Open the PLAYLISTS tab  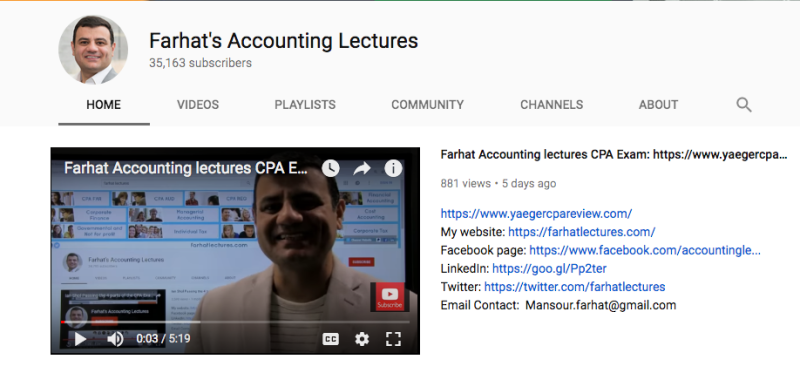(305, 105)
